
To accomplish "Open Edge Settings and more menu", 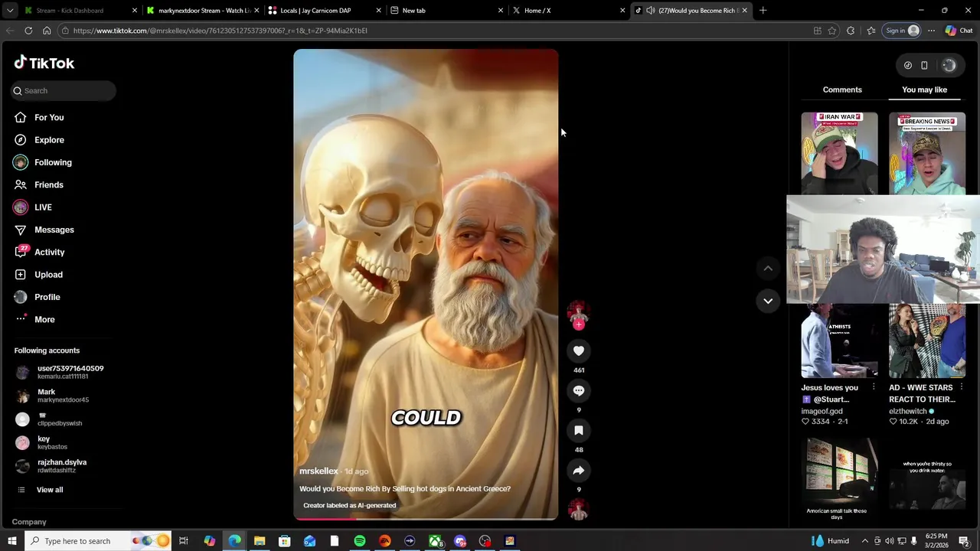I will tap(931, 31).
